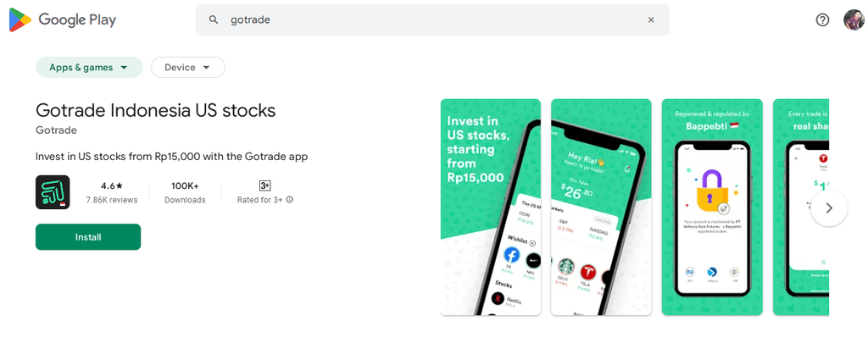Open the Bappebti padlock screenshot
The height and width of the screenshot is (343, 868).
tap(712, 207)
